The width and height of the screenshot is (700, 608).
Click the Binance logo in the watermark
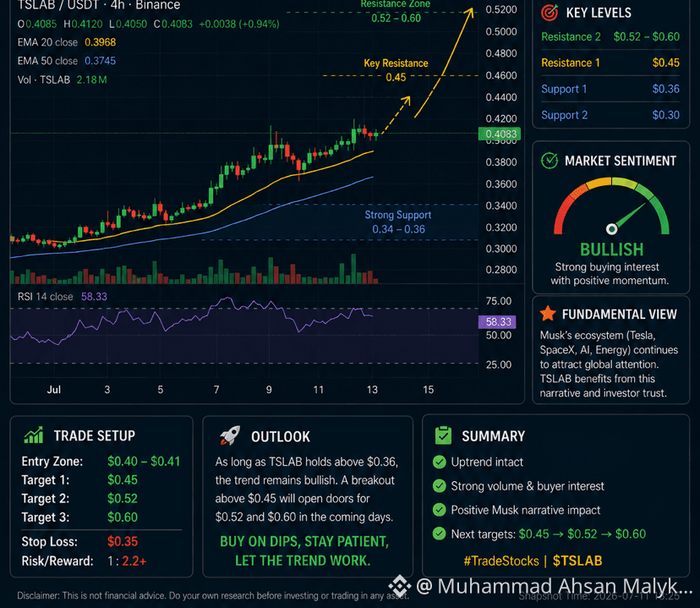coord(399,586)
